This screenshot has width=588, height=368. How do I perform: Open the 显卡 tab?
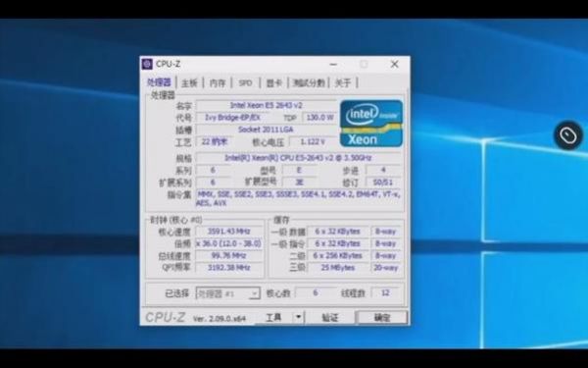273,83
